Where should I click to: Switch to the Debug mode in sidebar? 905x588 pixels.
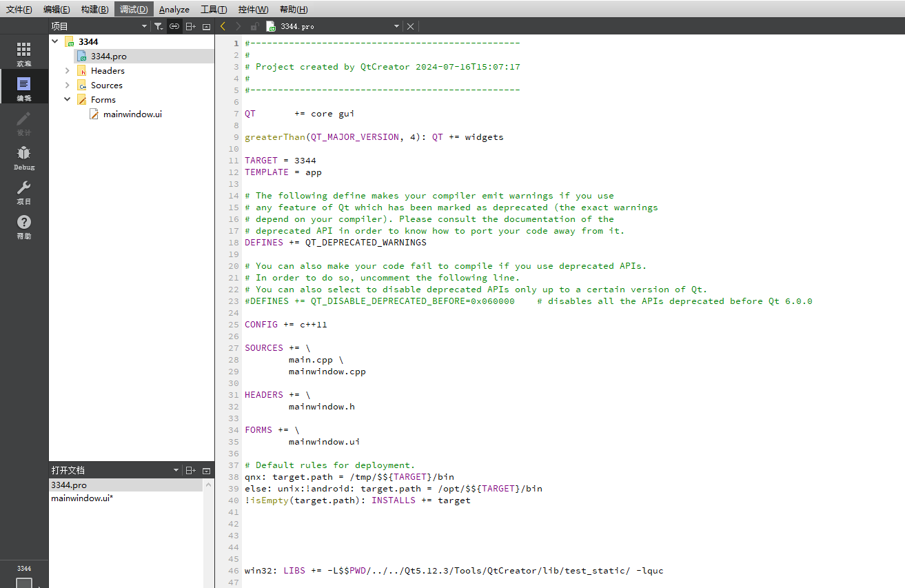[24, 158]
